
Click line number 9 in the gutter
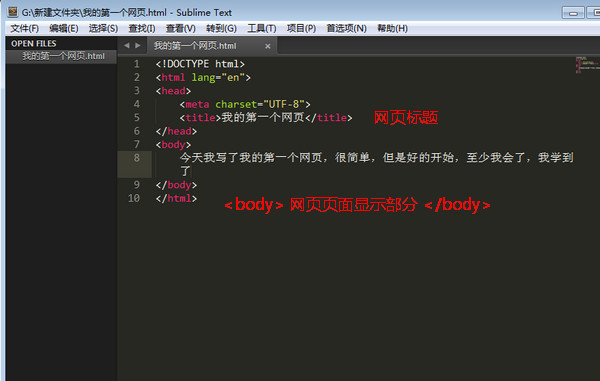pyautogui.click(x=136, y=185)
